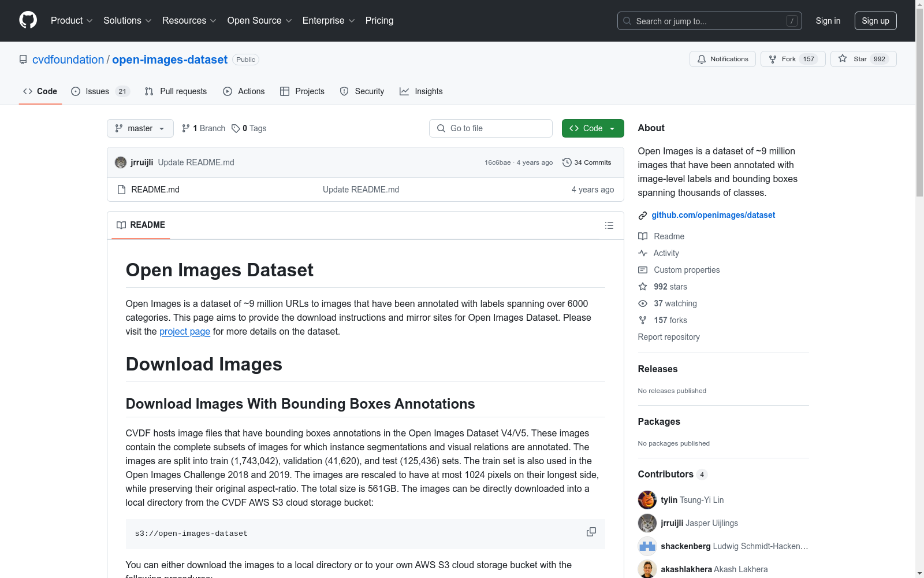The image size is (924, 578).
Task: Click tylin contributor avatar
Action: pyautogui.click(x=647, y=500)
